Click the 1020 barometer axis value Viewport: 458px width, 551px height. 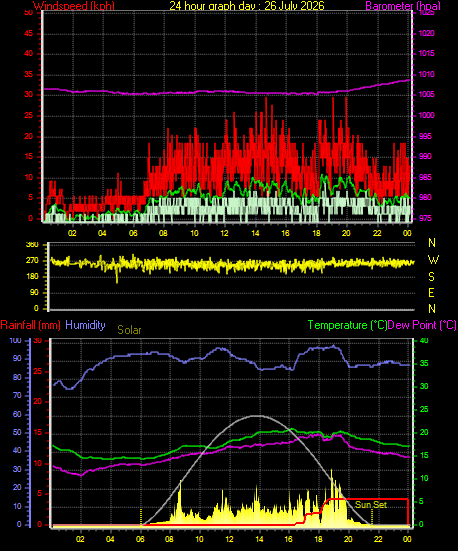426,33
